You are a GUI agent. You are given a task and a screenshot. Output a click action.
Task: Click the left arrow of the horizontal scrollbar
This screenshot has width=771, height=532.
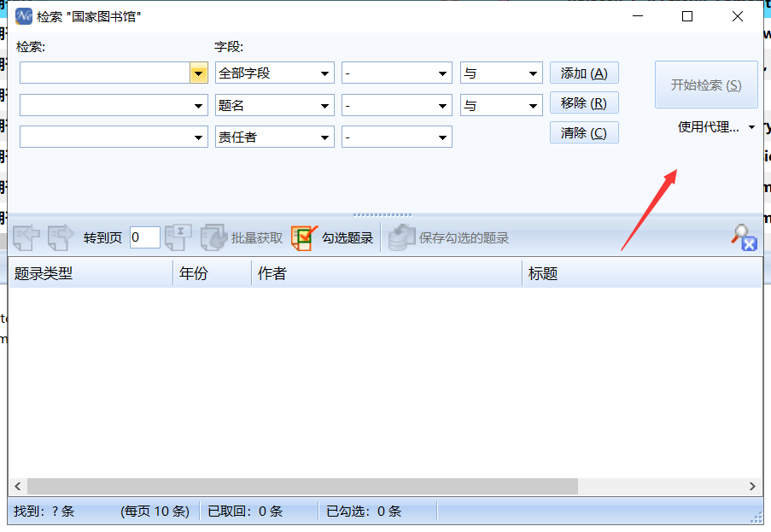pos(18,486)
